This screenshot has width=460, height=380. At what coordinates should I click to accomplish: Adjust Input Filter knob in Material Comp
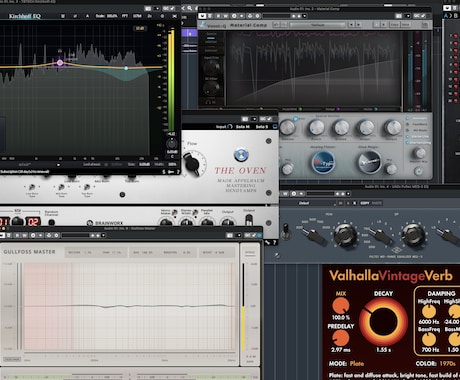211,68
